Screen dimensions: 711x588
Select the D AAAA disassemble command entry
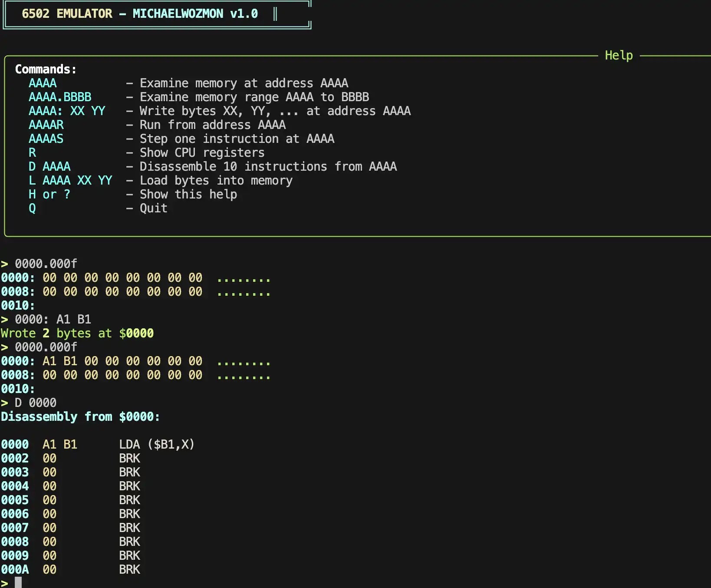[49, 167]
